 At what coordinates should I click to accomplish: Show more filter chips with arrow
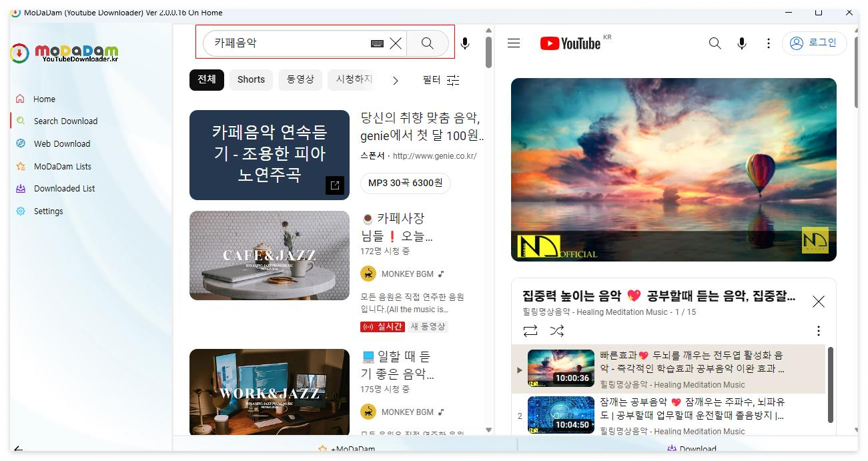click(396, 80)
